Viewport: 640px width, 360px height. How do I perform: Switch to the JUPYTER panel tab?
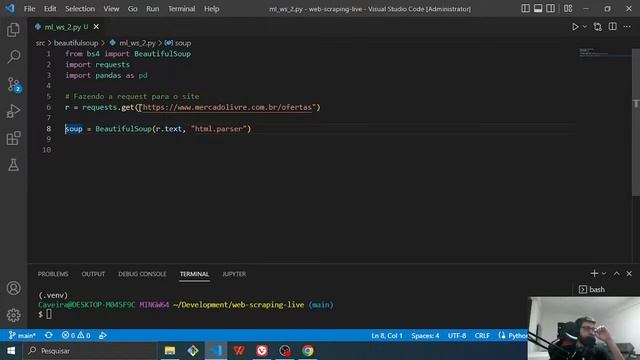tap(234, 274)
